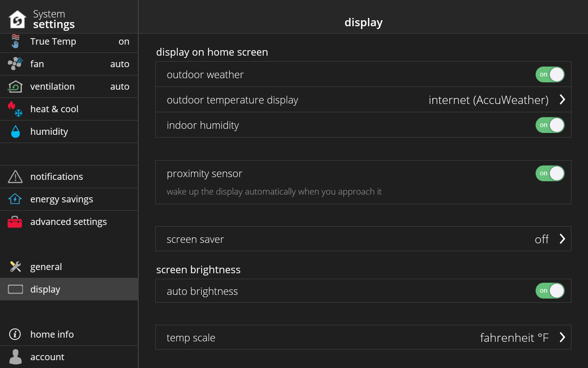Screen dimensions: 588x368
Task: Click the energy savings house icon
Action: (x=15, y=199)
